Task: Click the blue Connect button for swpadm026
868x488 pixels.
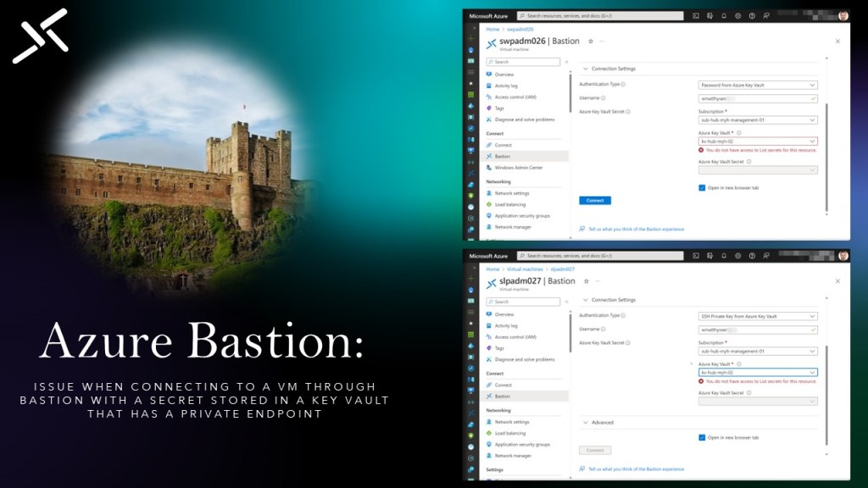Action: pos(594,201)
